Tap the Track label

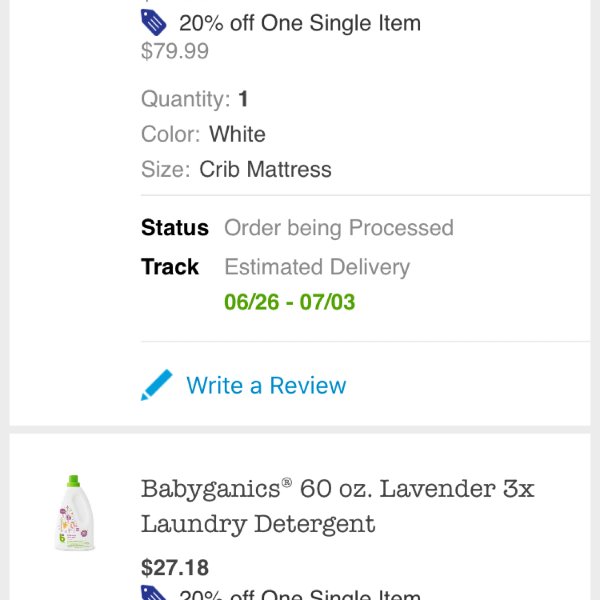(170, 267)
